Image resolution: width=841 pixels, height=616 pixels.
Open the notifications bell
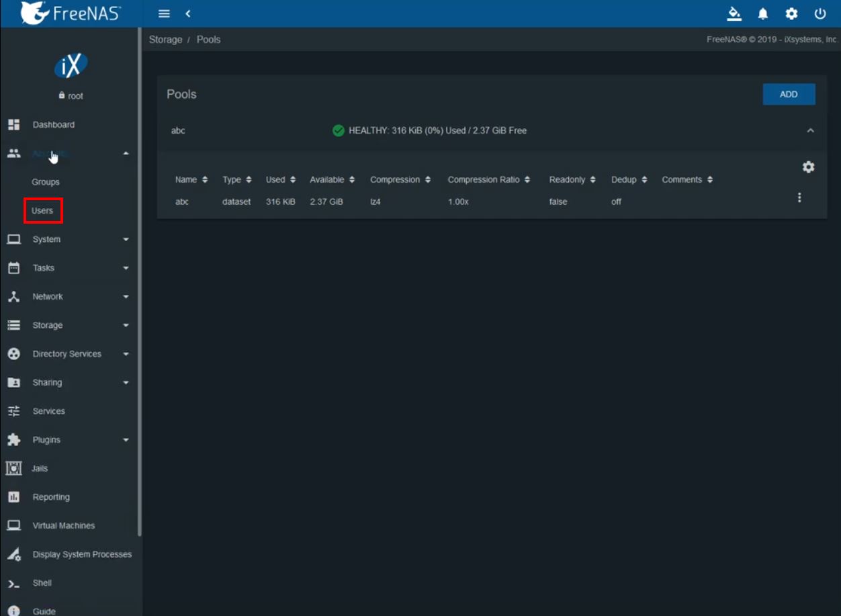pyautogui.click(x=763, y=13)
